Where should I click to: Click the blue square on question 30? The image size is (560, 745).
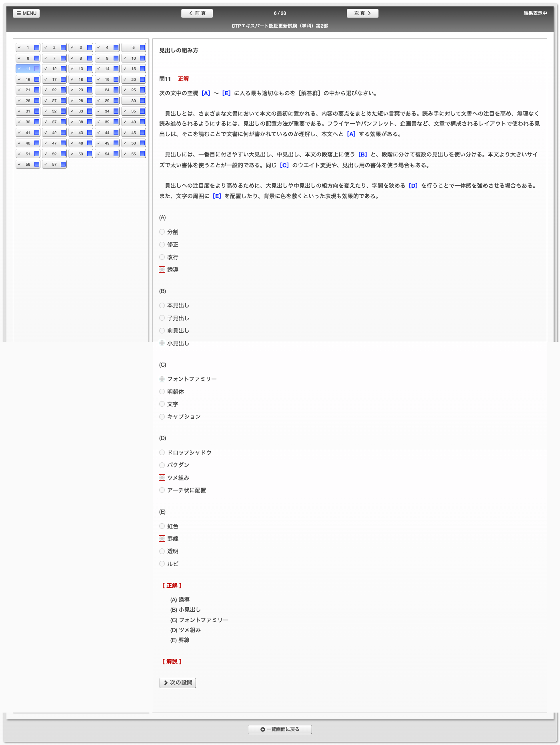click(142, 101)
